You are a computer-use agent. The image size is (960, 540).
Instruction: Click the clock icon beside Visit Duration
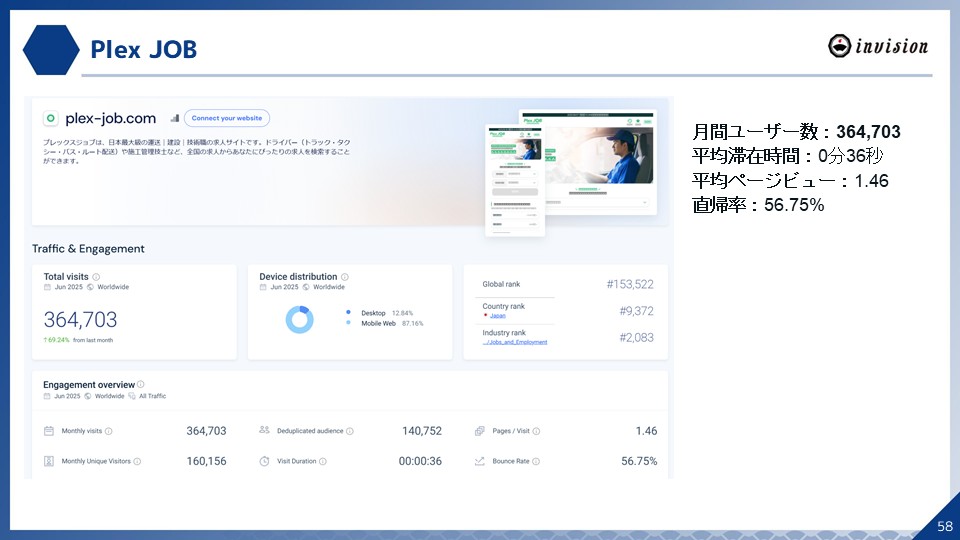pyautogui.click(x=264, y=461)
